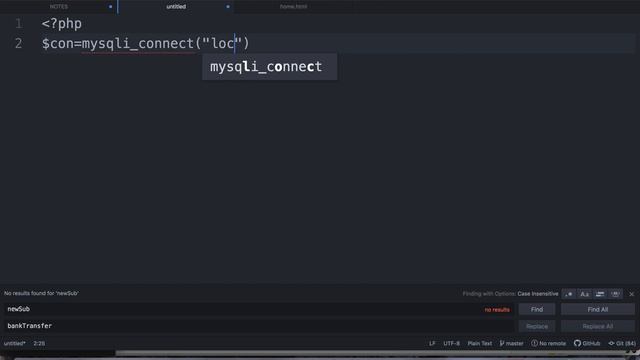Click the $con variable on line 2
The width and height of the screenshot is (640, 360).
pyautogui.click(x=58, y=44)
